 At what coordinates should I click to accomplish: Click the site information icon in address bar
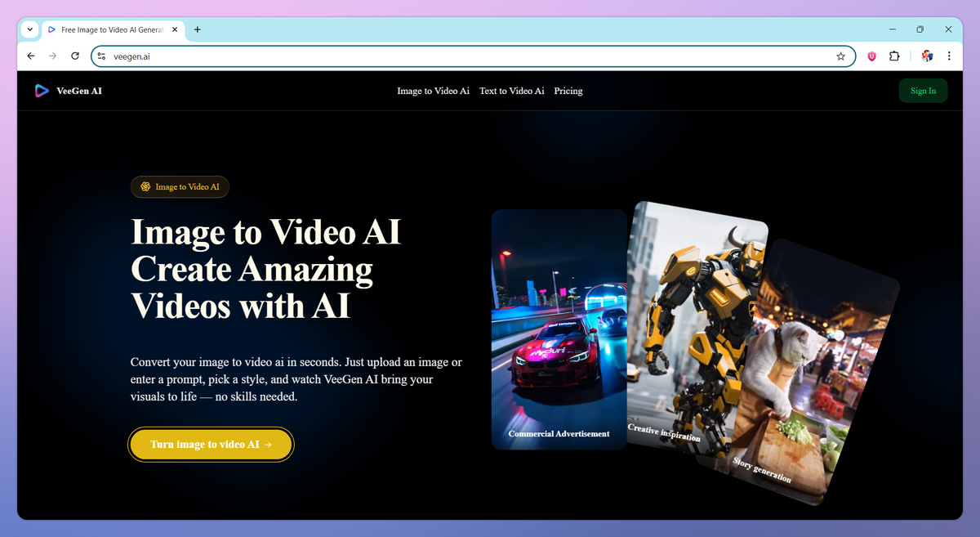click(x=100, y=56)
